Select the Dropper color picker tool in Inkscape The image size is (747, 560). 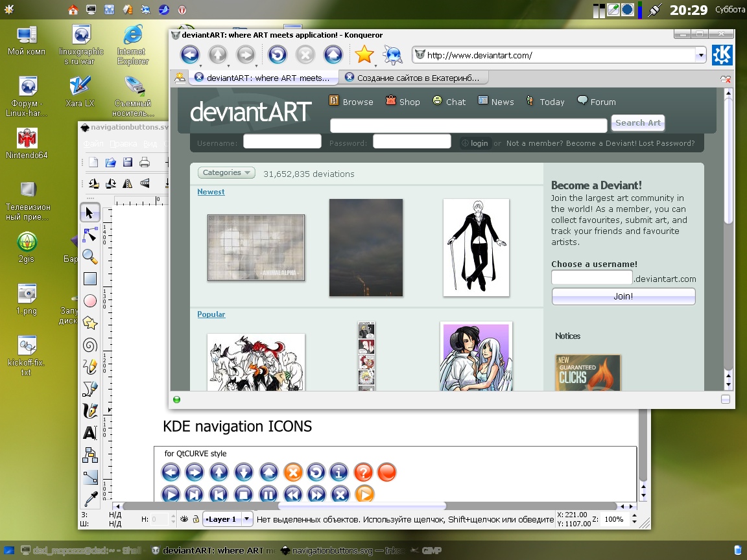[89, 498]
